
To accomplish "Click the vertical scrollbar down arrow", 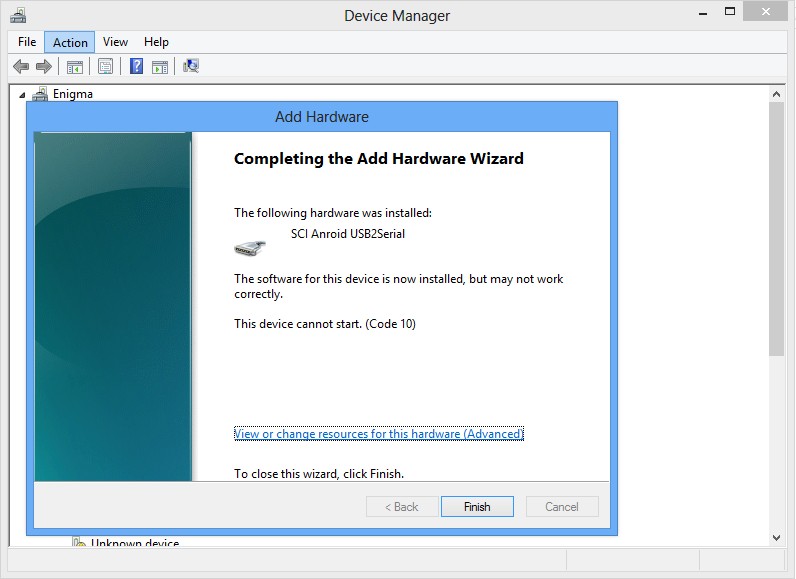I will click(777, 537).
